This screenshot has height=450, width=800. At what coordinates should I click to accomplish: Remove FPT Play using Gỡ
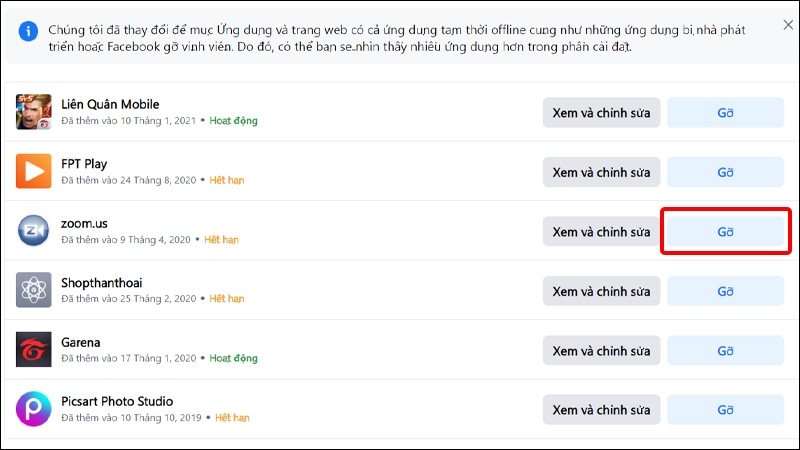tap(725, 172)
